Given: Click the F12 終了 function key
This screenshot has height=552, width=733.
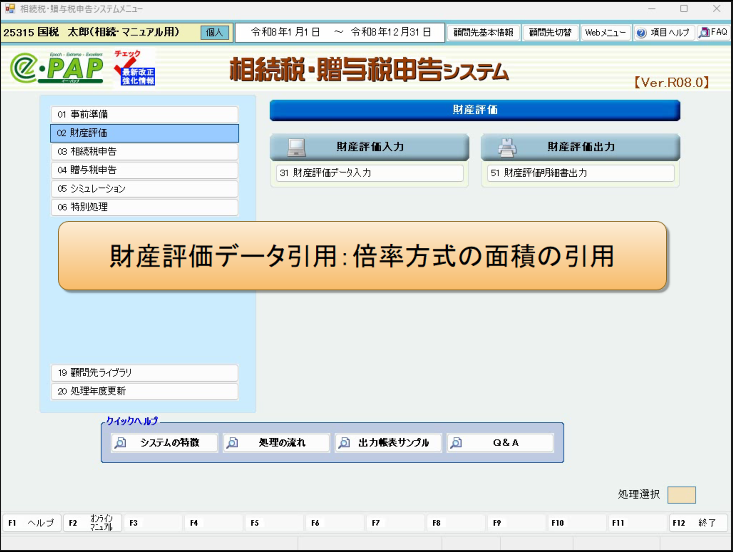Looking at the screenshot, I should click(698, 523).
